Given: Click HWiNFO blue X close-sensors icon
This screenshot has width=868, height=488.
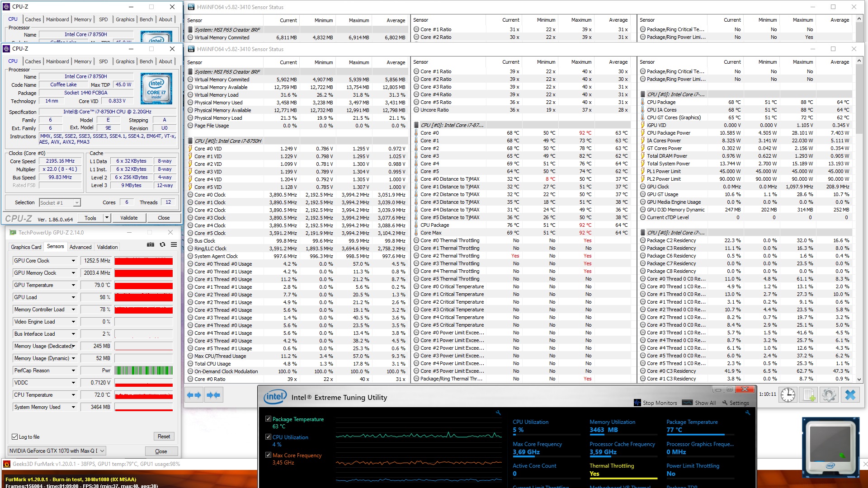Looking at the screenshot, I should pos(850,395).
